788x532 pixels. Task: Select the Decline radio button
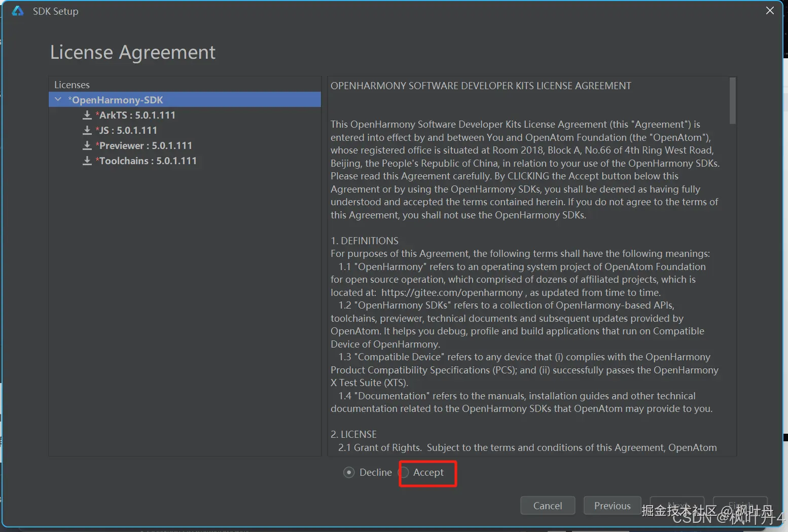click(x=349, y=472)
